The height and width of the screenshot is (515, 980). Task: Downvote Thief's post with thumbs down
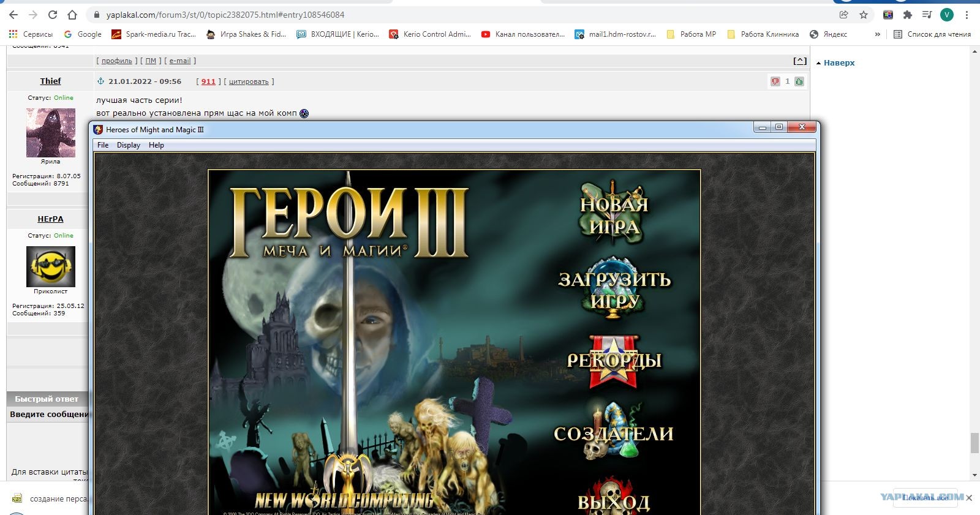click(775, 81)
